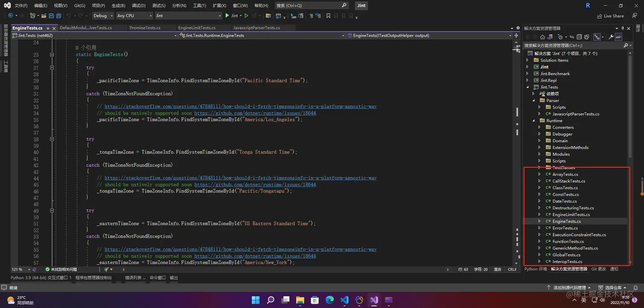Image resolution: width=644 pixels, height=308 pixels.
Task: Click the bookmark icon in the toolbar
Action: pos(328,16)
